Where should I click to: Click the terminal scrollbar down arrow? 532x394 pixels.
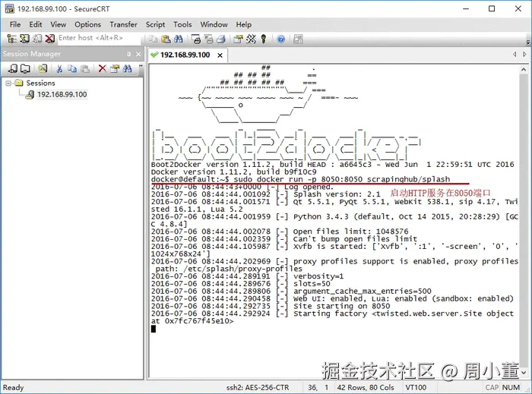tap(524, 372)
